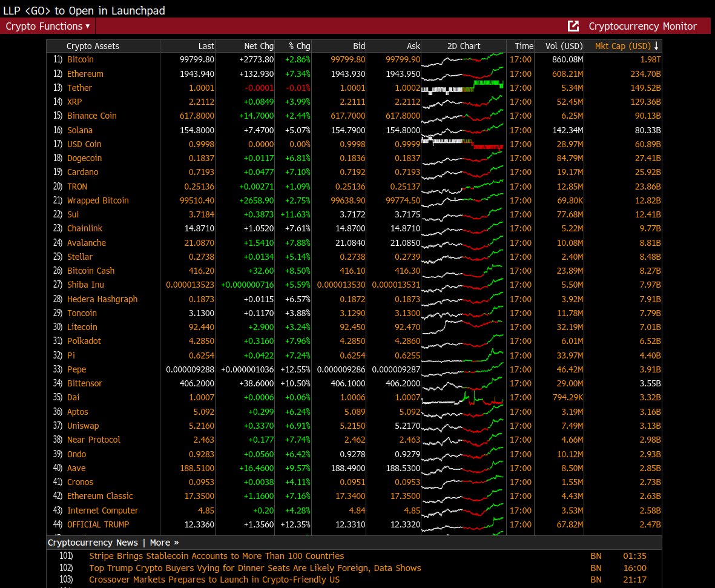The image size is (715, 588).
Task: Open Litecoin's 2D sparkline chart
Action: [463, 327]
